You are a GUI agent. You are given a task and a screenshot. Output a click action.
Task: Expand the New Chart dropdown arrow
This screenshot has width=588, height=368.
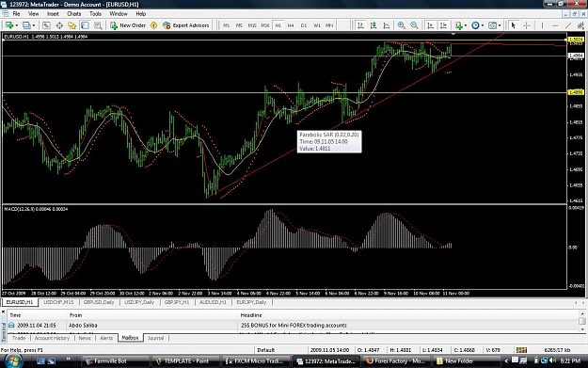[x=17, y=25]
